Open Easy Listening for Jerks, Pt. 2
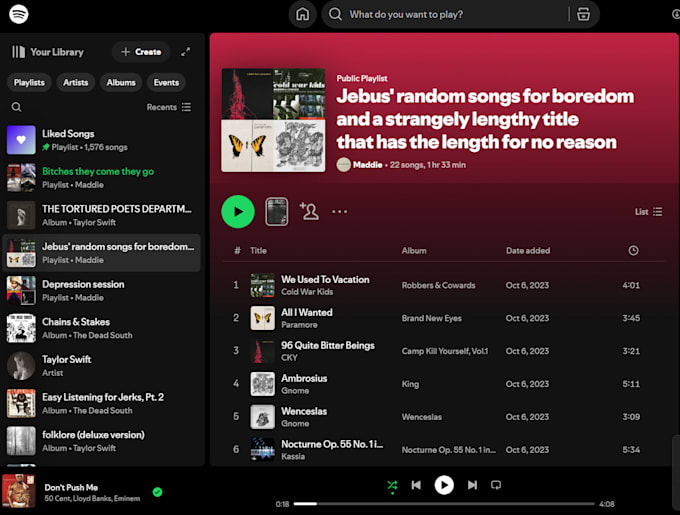 coord(102,404)
